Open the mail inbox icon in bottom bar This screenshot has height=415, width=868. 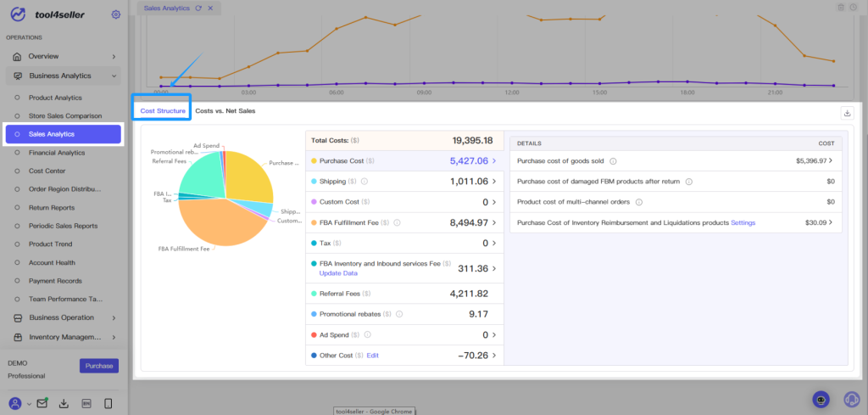[42, 403]
